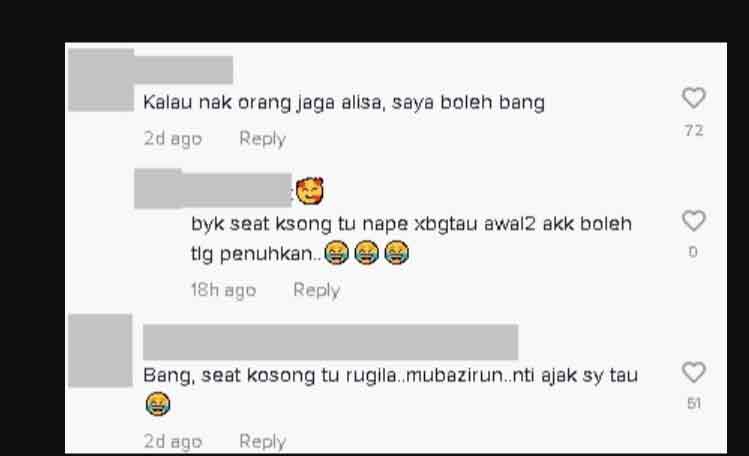Click the first comment's 2d ago timestamp

point(173,138)
